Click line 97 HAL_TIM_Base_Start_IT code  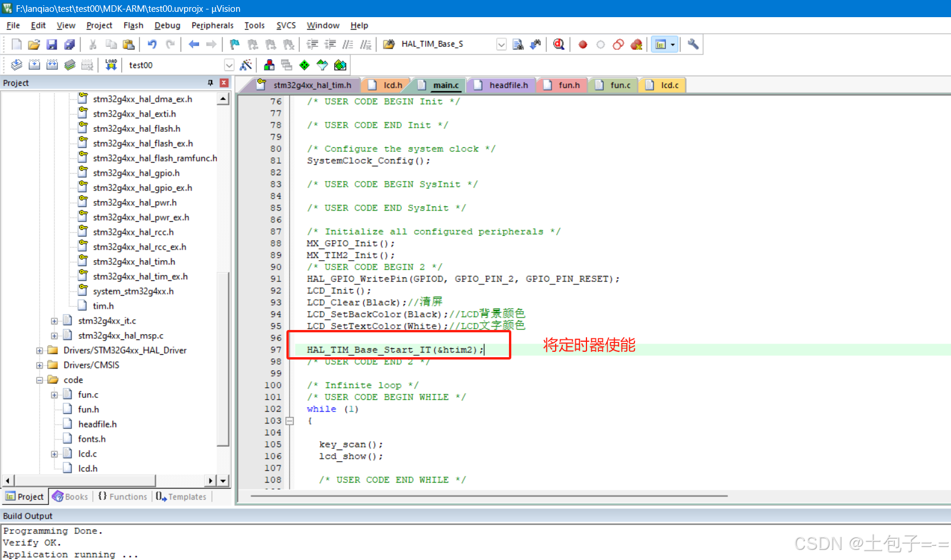395,350
